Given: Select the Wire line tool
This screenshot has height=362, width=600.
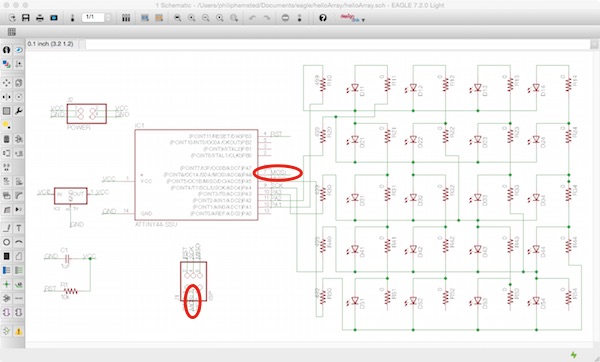Looking at the screenshot, I should (x=7, y=228).
